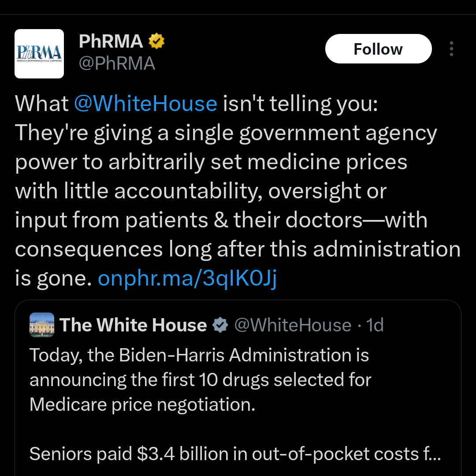Open The White House display name
This screenshot has width=476, height=476.
(133, 325)
